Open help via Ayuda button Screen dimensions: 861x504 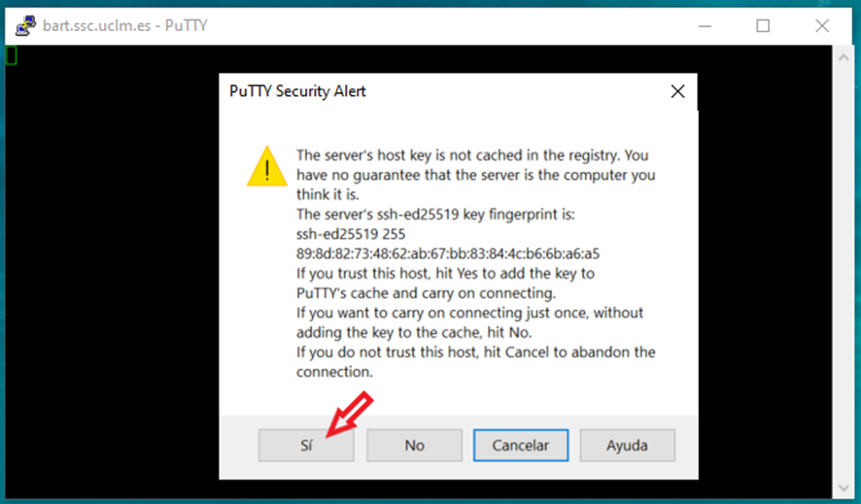627,446
